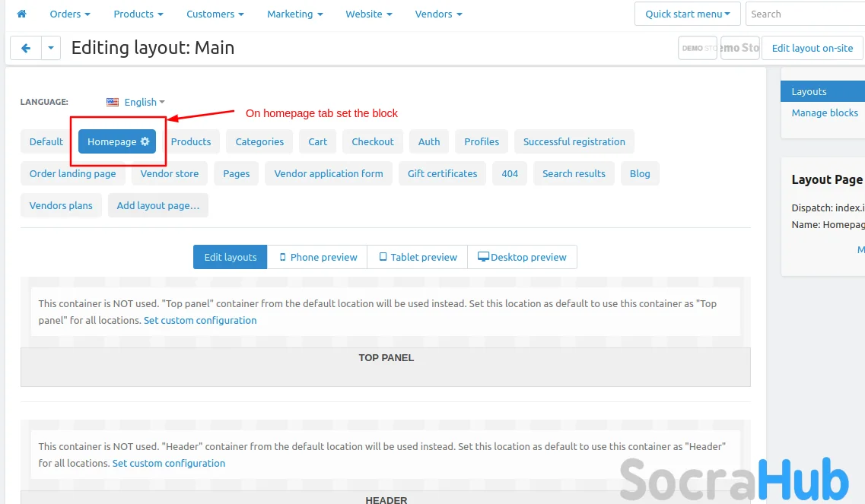Click the Marketing menu caret

[x=320, y=14]
